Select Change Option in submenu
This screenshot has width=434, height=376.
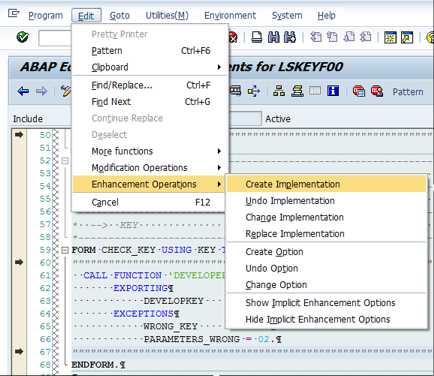(326, 285)
